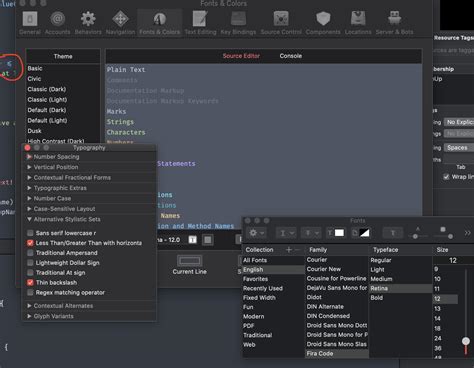Switch to the Source Editor tab
474x368 pixels.
[241, 56]
